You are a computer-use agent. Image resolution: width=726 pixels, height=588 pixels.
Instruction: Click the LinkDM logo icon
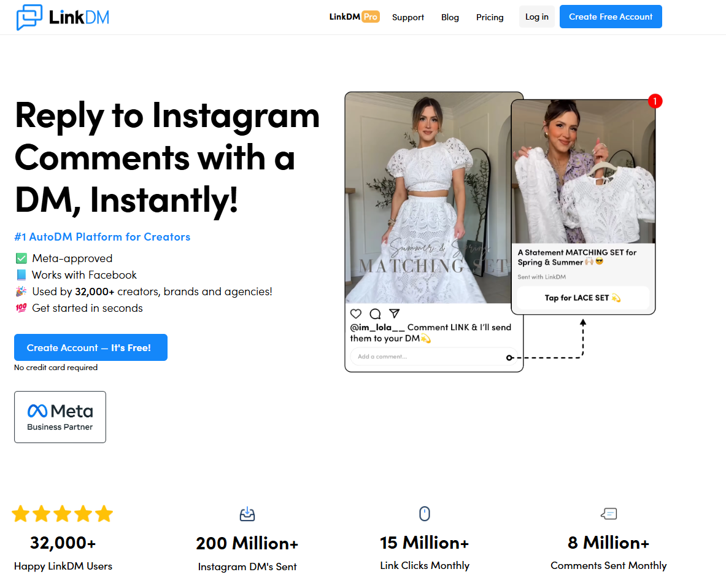(x=29, y=17)
